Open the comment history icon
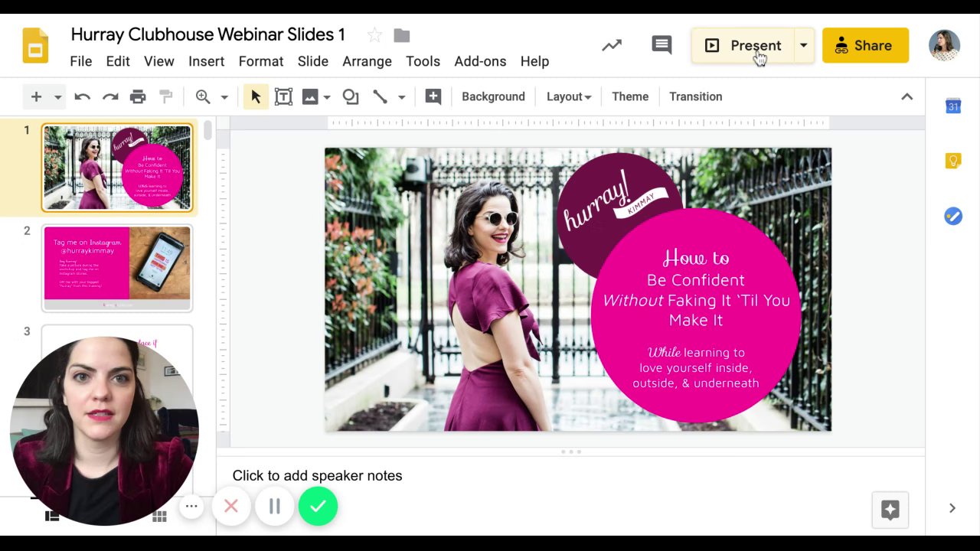980x551 pixels. [661, 45]
